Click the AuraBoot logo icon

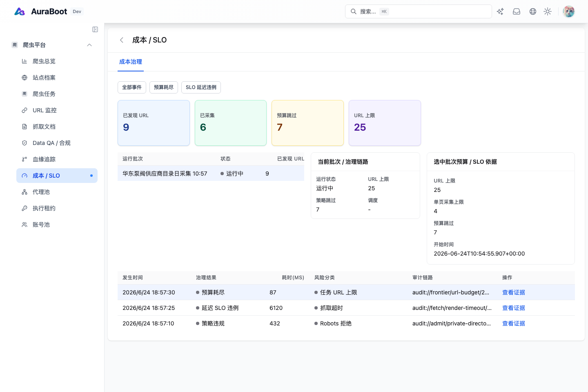20,11
